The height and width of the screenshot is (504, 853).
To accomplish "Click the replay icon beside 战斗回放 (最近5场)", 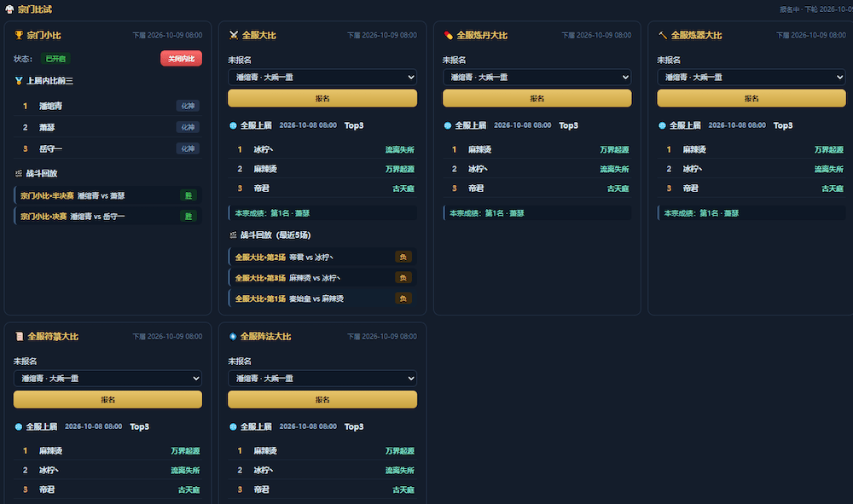I will point(233,235).
